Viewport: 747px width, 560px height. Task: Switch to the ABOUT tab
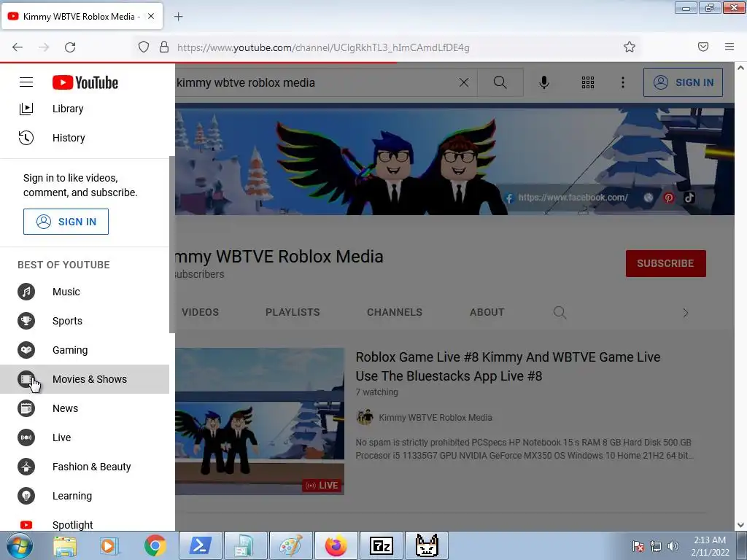coord(487,312)
